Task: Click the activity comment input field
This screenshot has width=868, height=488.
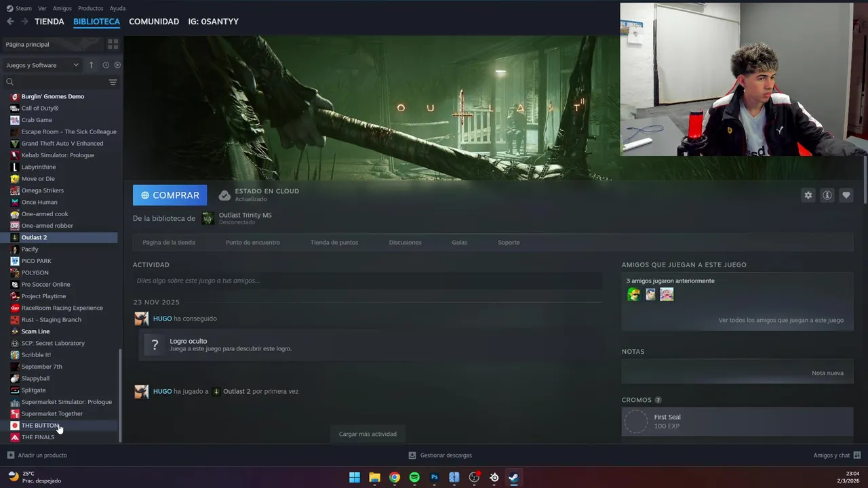Action: click(368, 281)
